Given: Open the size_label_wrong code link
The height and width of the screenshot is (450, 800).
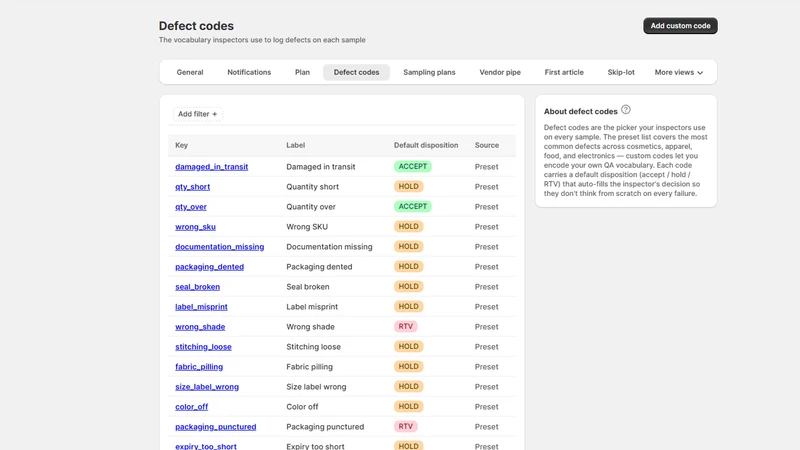Looking at the screenshot, I should [x=207, y=387].
